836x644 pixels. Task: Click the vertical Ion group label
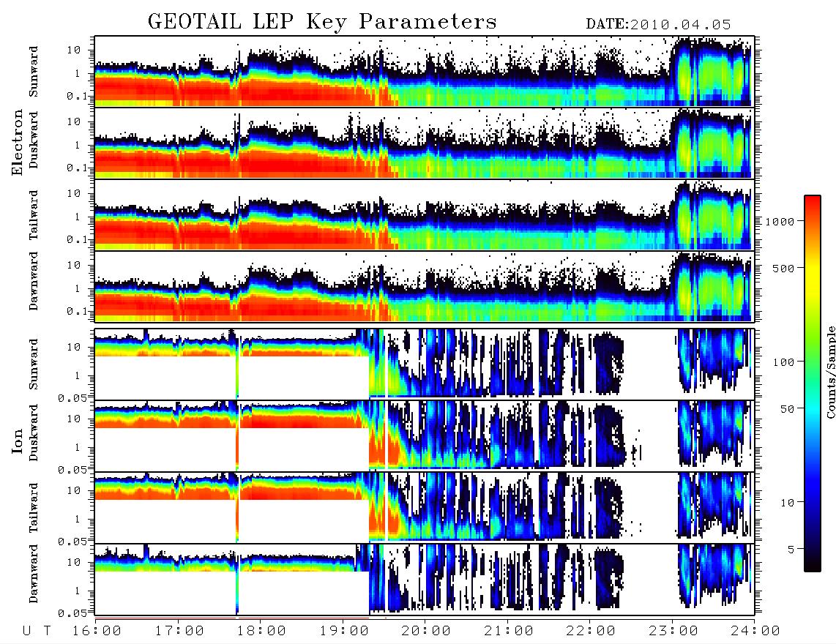point(18,441)
